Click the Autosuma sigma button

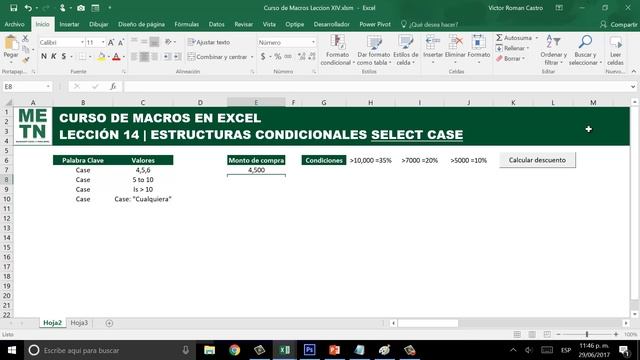pos(514,38)
